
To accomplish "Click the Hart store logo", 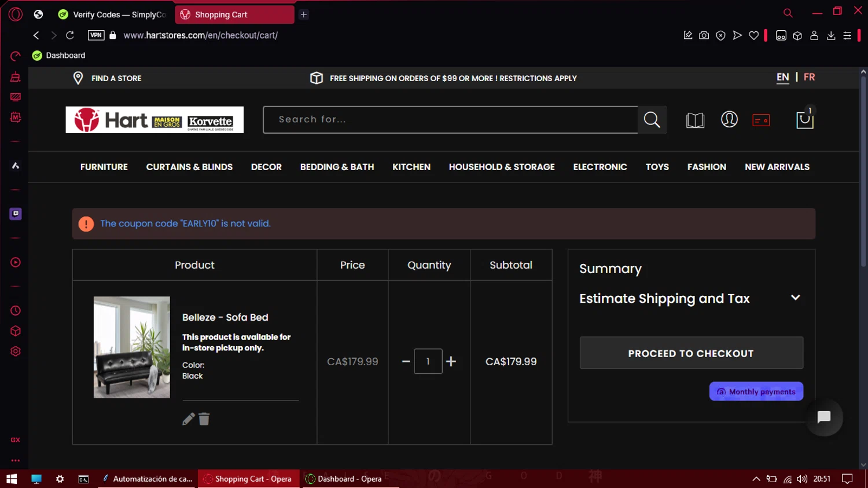I will point(155,120).
